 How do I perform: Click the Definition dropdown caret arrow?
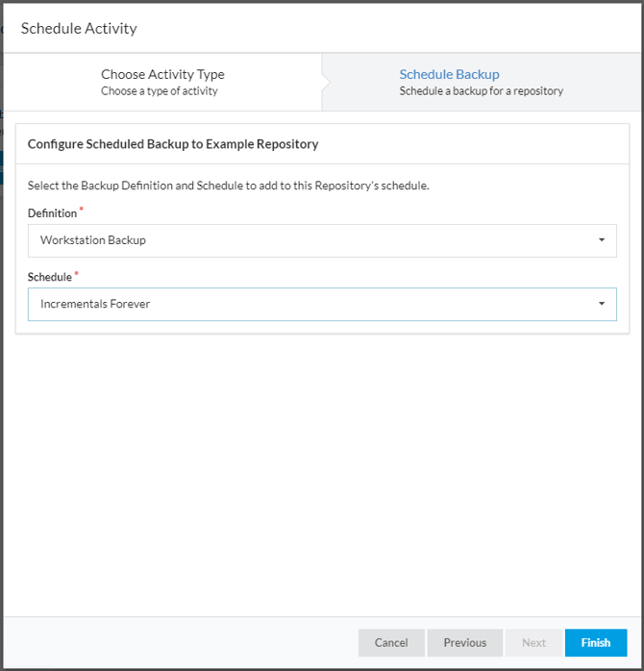pyautogui.click(x=601, y=240)
